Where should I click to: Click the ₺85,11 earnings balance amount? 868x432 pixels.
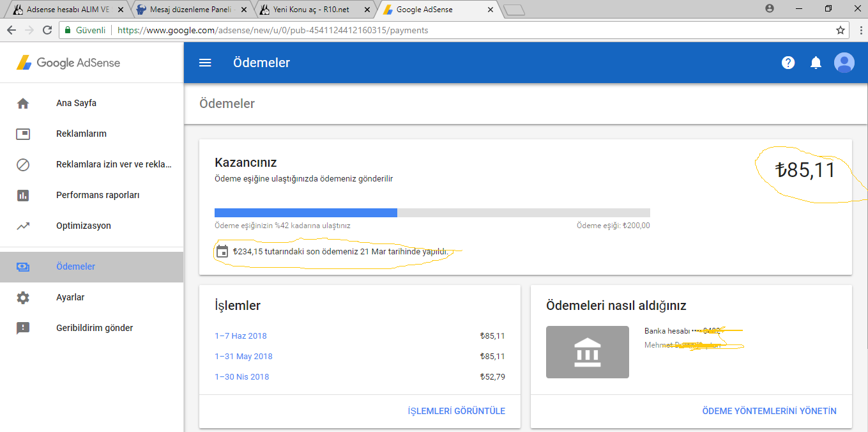tap(805, 170)
